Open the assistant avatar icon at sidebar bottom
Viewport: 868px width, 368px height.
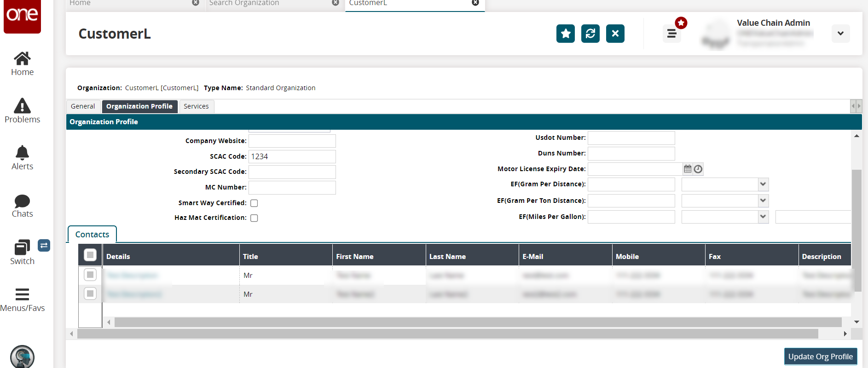(22, 356)
